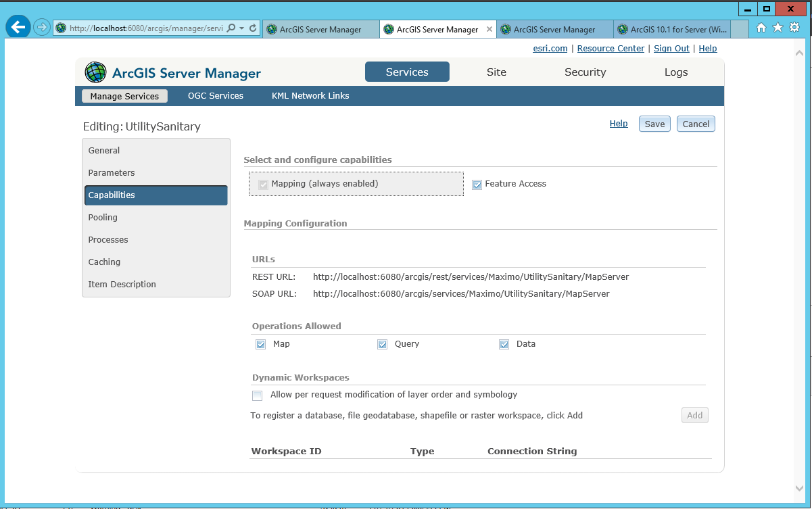Viewport: 812px width, 509px height.
Task: Click the Add workspace button
Action: [x=695, y=416]
